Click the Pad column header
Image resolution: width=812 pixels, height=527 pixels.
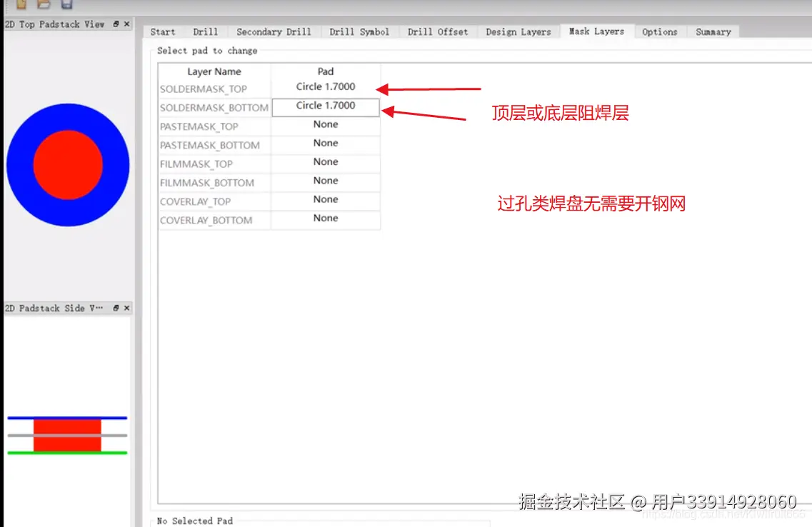coord(325,71)
